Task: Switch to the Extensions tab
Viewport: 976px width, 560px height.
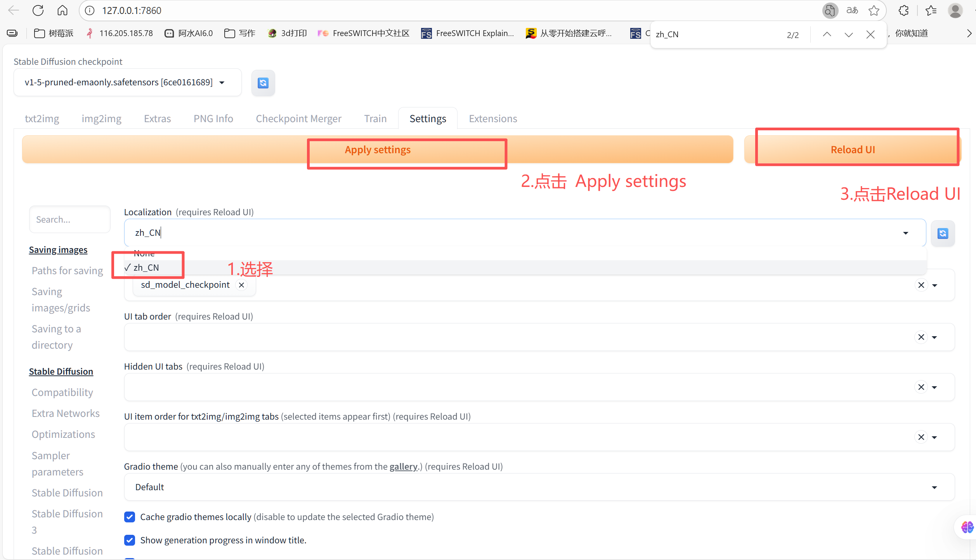Action: (493, 119)
